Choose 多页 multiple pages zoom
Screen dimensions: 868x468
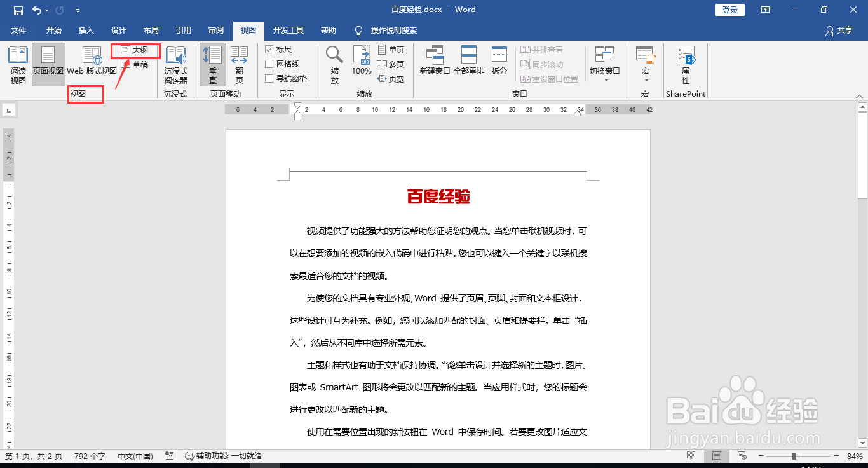(x=391, y=64)
